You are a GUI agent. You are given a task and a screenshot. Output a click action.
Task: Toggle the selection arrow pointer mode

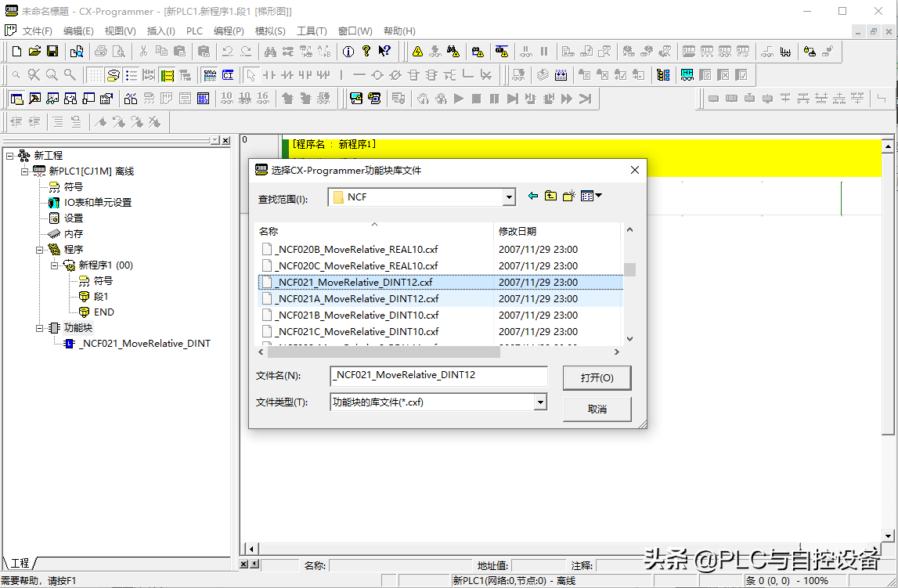pos(251,75)
